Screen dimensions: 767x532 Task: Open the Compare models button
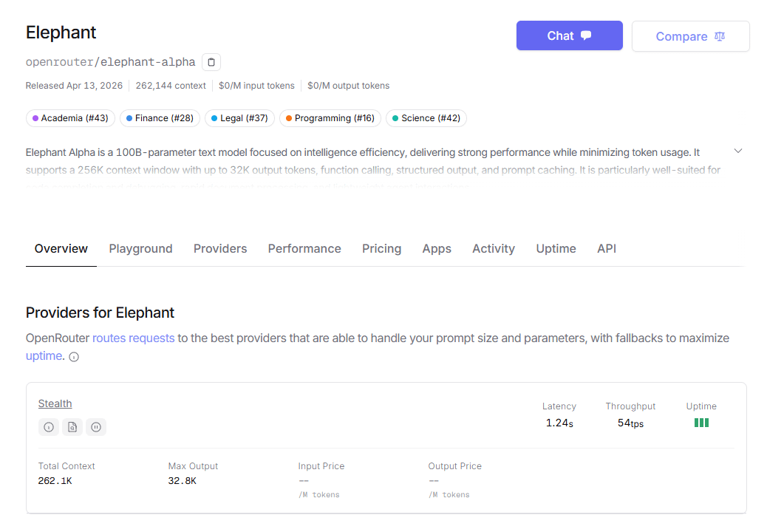point(691,36)
